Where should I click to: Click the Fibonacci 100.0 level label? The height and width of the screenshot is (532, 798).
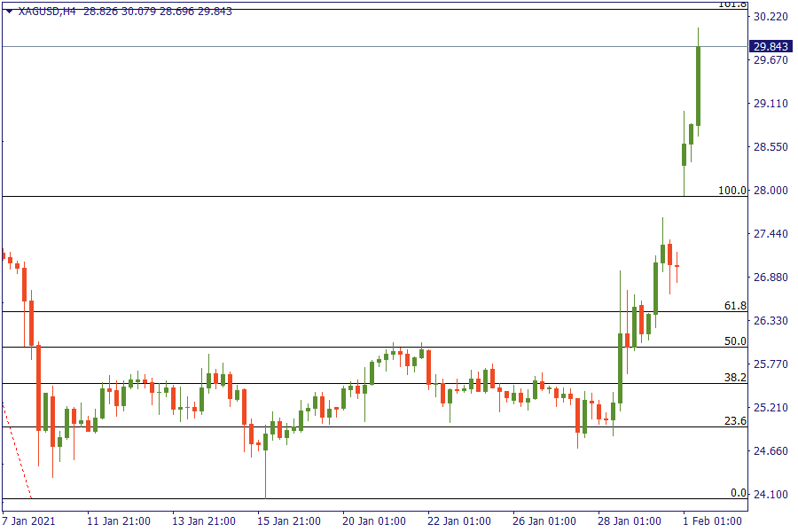coord(732,191)
